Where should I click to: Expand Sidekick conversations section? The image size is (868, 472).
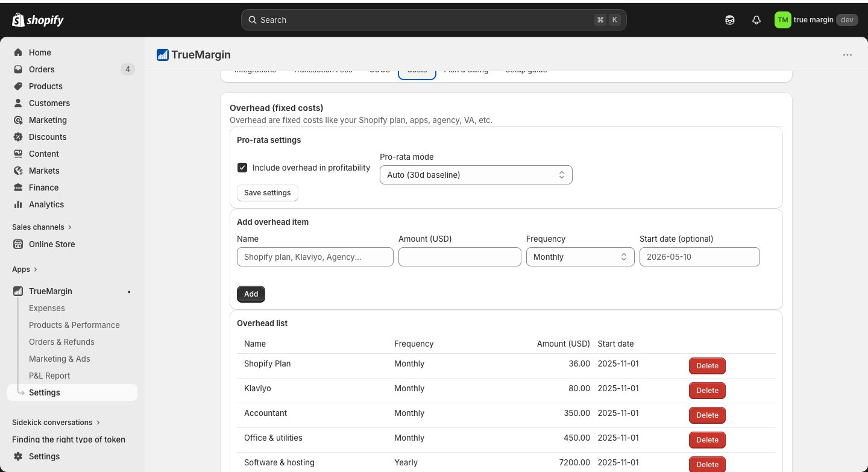point(56,423)
